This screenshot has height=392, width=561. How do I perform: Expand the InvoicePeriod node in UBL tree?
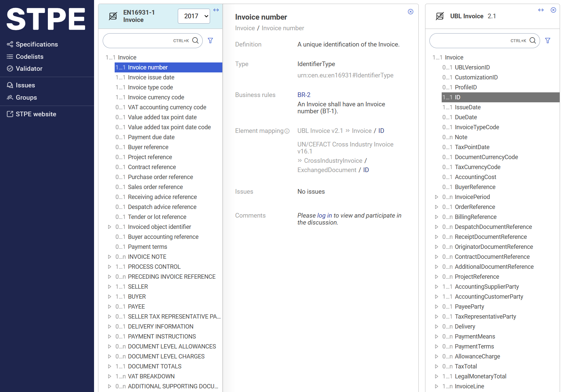point(436,197)
